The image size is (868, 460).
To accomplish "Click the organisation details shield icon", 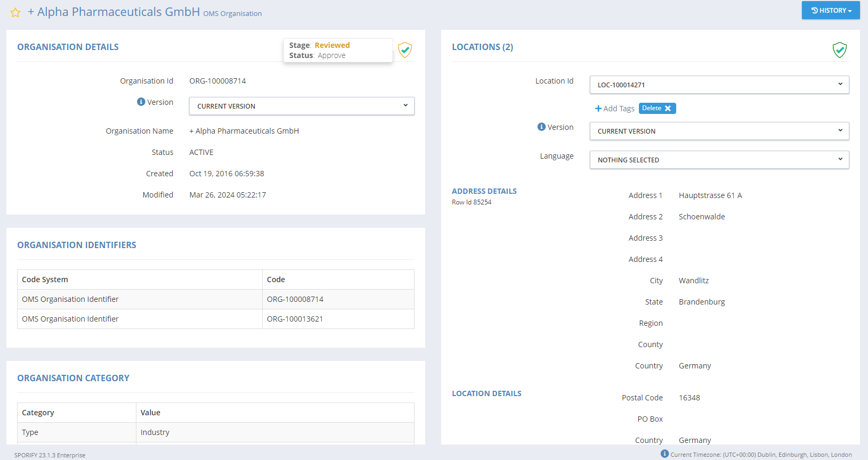I will [405, 50].
